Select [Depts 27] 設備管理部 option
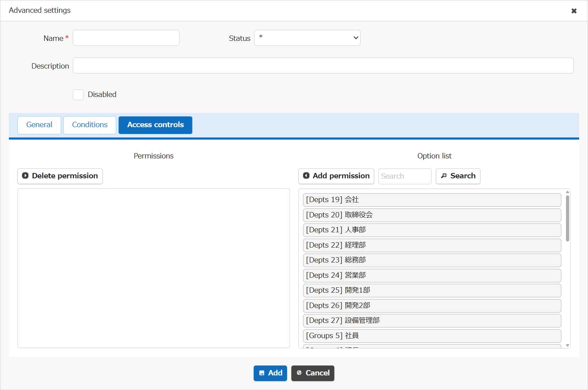Screen dimensions: 588x390 pos(432,321)
